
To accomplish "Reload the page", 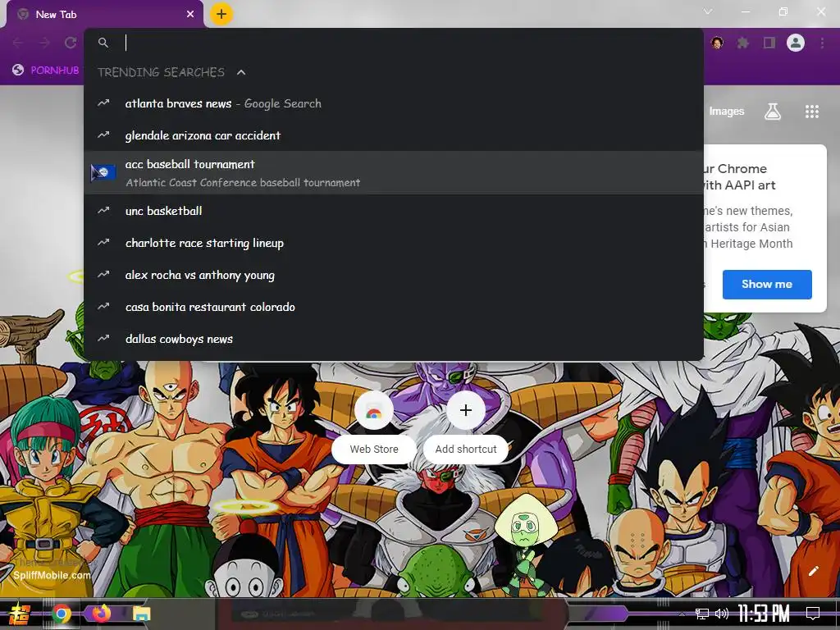I will 71,43.
